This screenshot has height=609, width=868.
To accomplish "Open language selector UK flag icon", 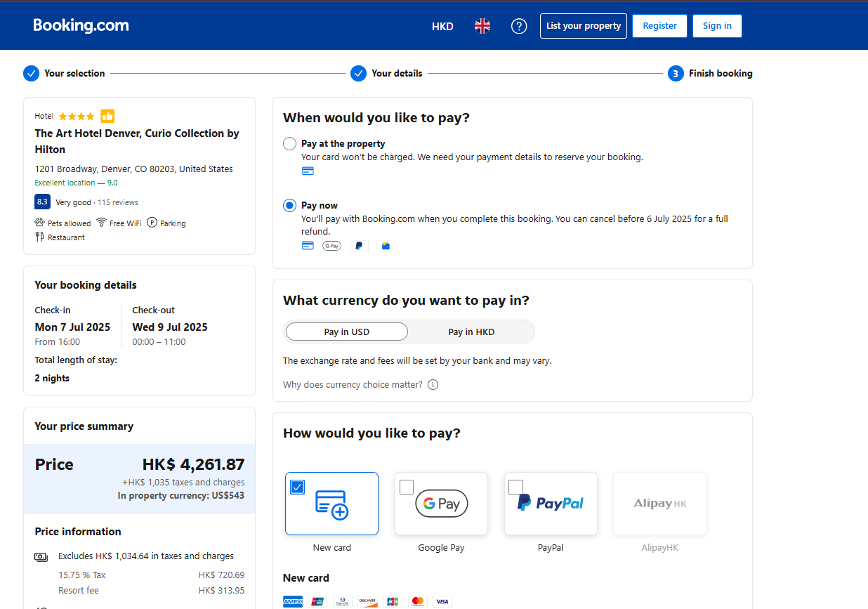I will pos(482,26).
